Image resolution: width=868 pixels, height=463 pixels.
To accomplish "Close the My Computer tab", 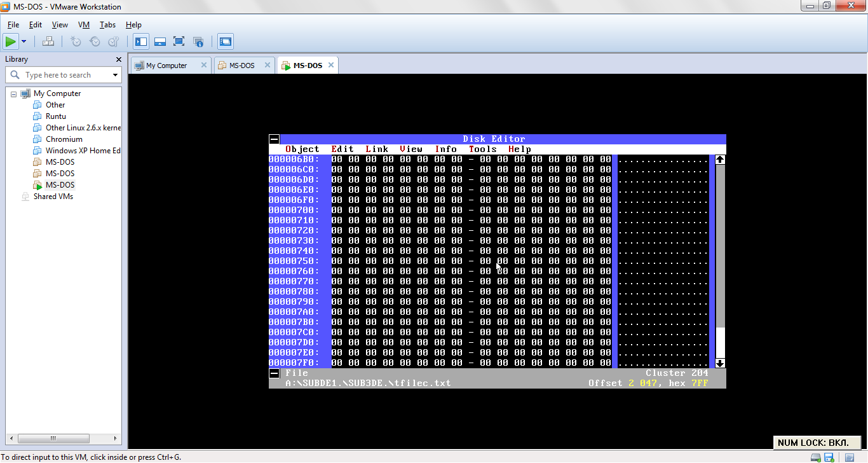I will 204,65.
